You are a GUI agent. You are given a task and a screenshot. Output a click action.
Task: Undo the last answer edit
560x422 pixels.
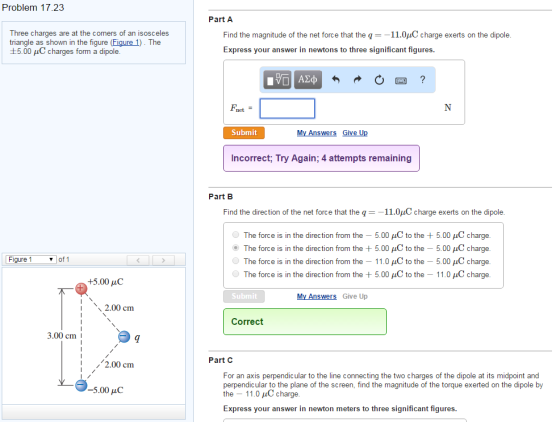(x=335, y=79)
